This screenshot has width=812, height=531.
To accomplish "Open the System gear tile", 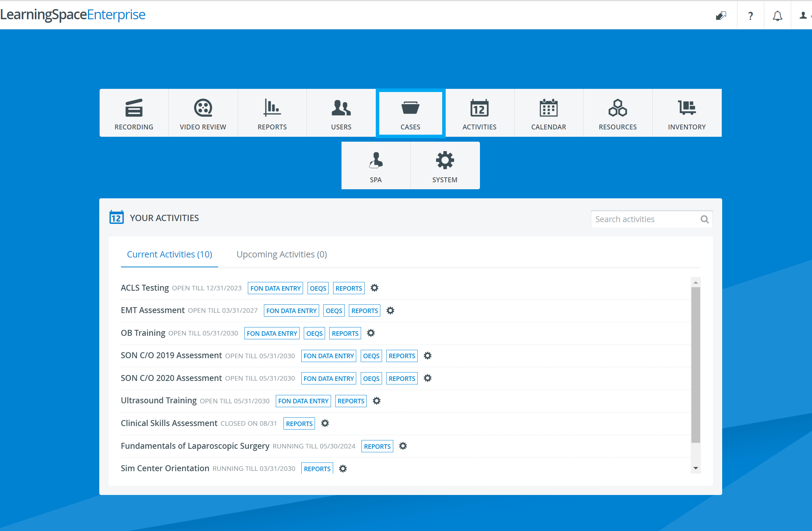I will click(x=445, y=165).
